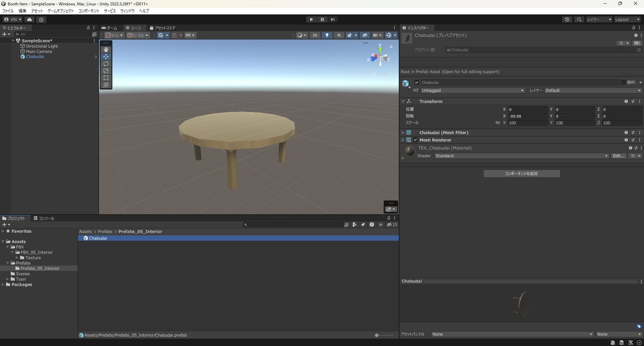Select Directional Light in hierarchy
The width and height of the screenshot is (644, 346).
pos(42,46)
